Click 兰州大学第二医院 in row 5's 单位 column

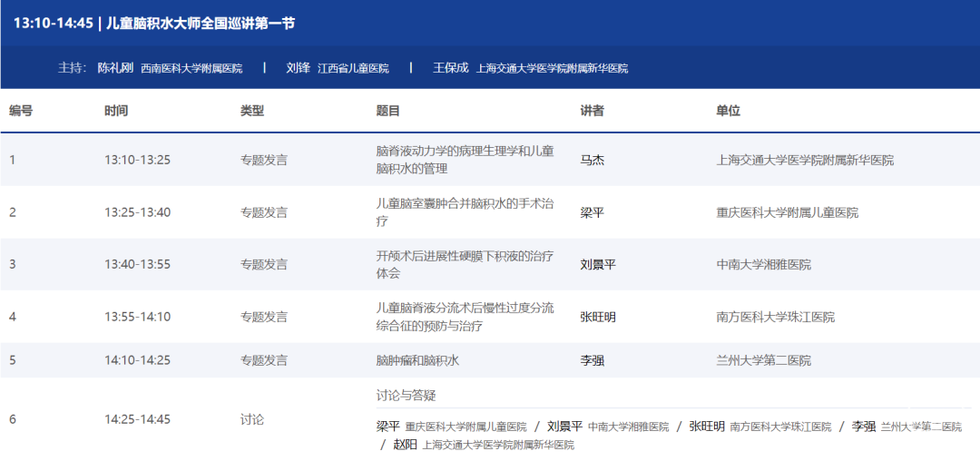763,360
